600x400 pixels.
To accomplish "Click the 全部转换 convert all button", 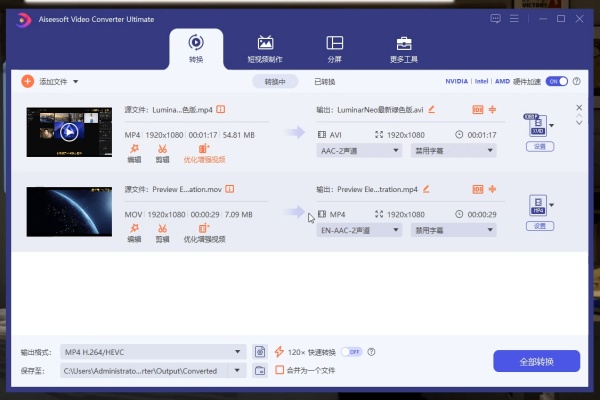I will click(536, 361).
